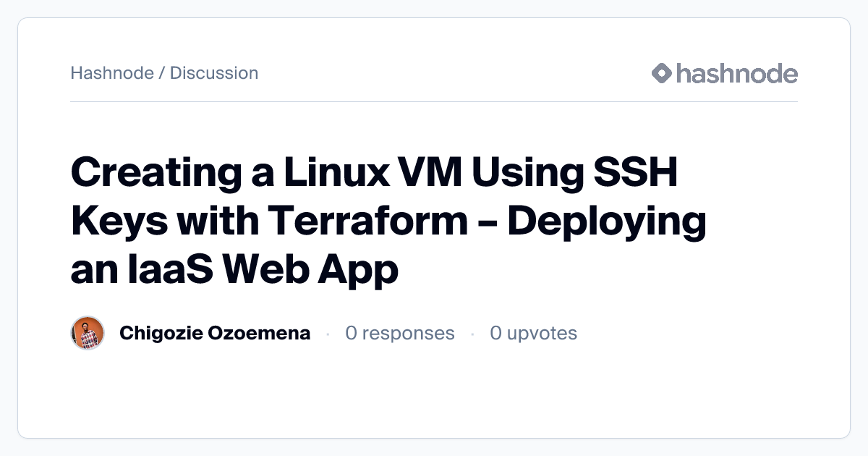Screen dimensions: 868x456
Task: Click the slash separator in the breadcrumb
Action: tap(161, 73)
